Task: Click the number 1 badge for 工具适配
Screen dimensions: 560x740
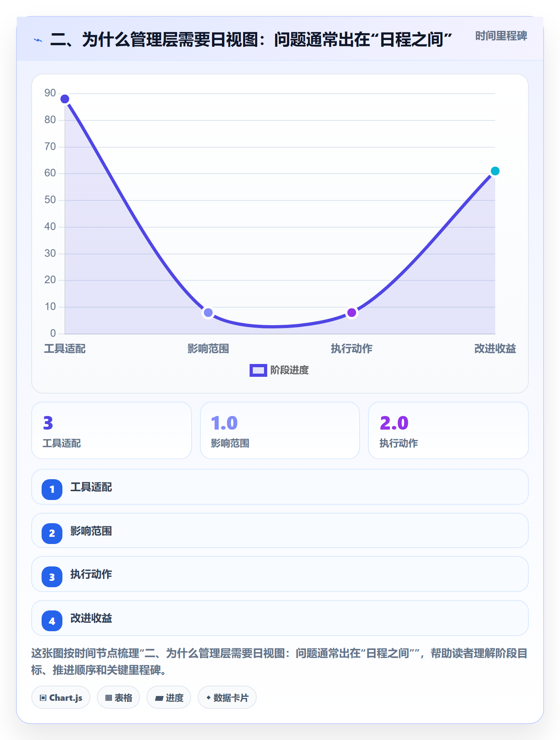Action: click(52, 489)
